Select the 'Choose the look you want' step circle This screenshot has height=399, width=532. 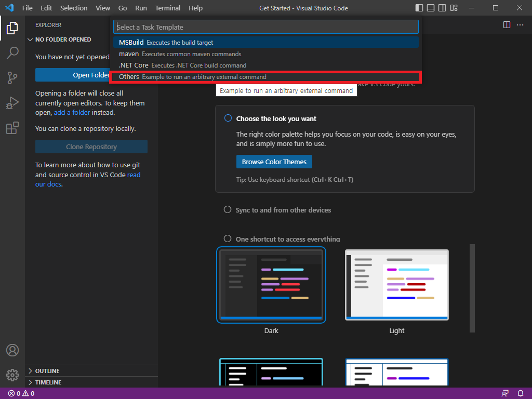[x=228, y=118]
